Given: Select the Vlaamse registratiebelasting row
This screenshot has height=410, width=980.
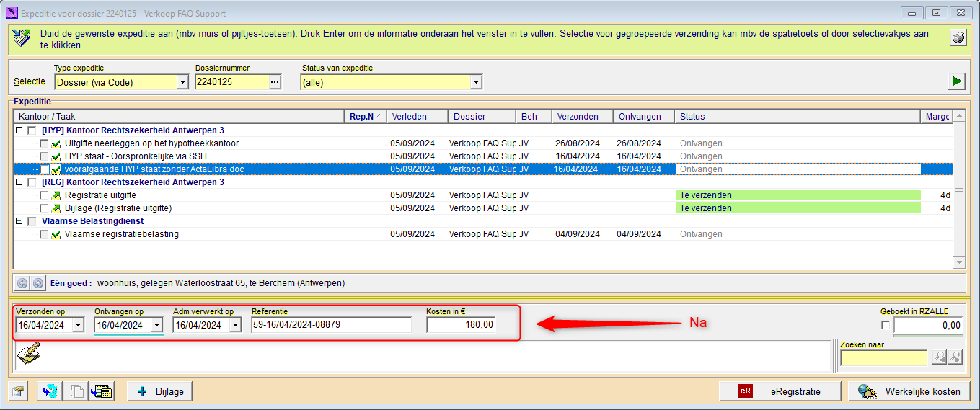Looking at the screenshot, I should [483, 234].
